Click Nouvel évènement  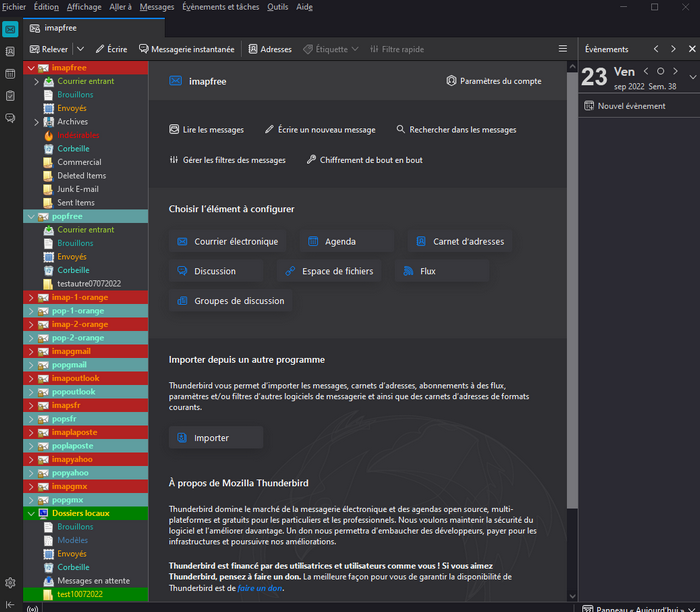pos(625,106)
